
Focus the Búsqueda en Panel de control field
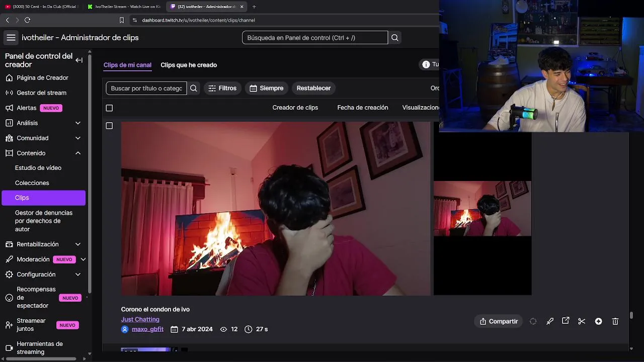coord(315,38)
